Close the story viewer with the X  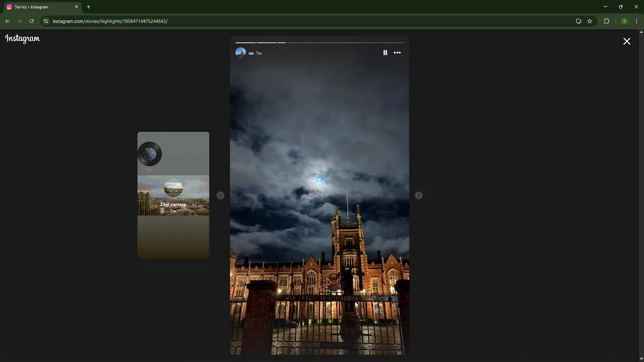[627, 41]
